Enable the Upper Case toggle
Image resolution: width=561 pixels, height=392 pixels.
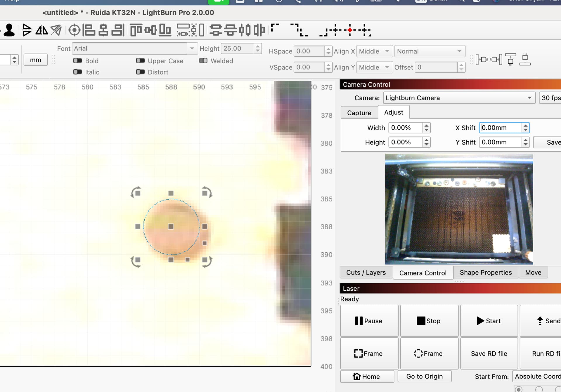(x=140, y=61)
